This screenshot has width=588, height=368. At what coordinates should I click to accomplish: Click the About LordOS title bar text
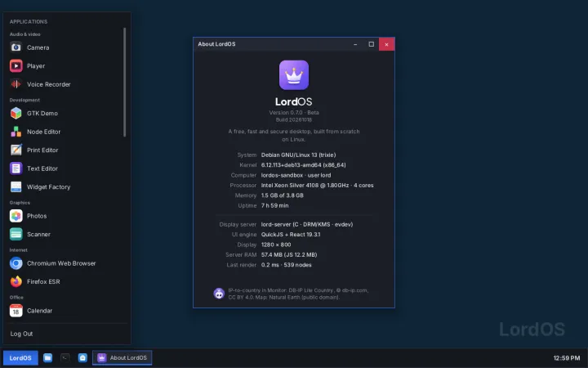coord(216,44)
